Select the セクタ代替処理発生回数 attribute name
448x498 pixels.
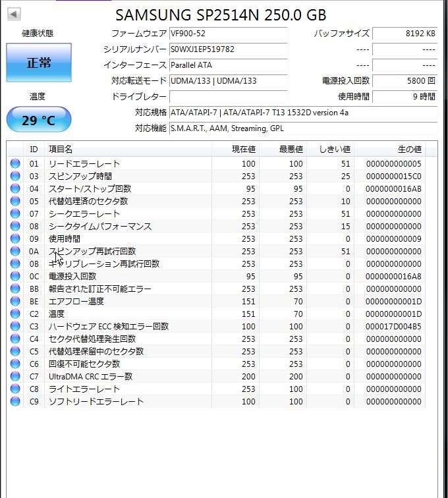(92, 339)
